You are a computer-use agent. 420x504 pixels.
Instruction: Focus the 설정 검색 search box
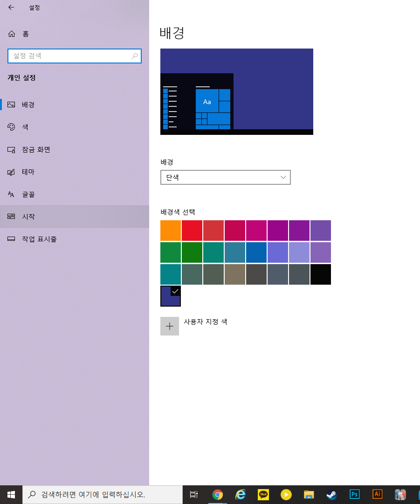coord(75,56)
